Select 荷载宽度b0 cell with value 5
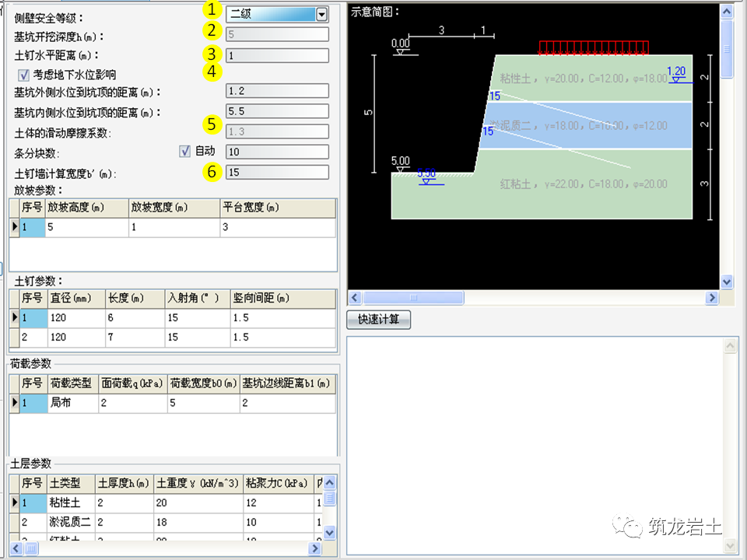747x560 pixels. tap(203, 403)
